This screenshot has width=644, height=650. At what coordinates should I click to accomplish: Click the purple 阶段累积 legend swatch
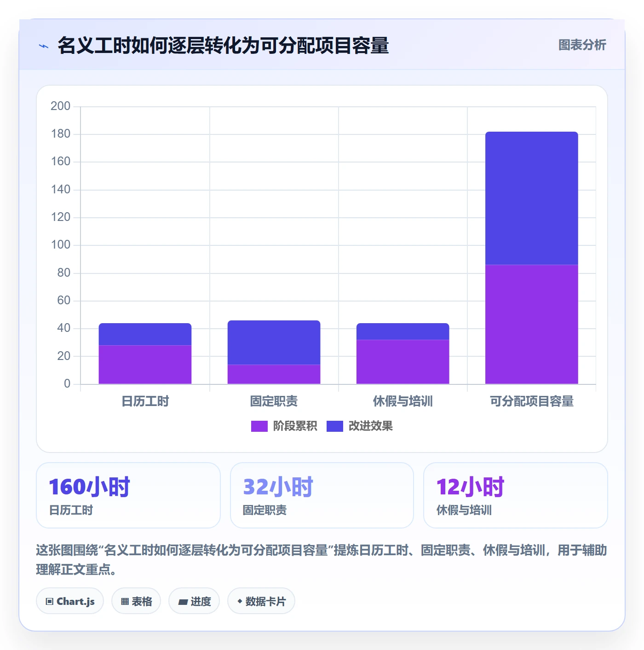[259, 426]
